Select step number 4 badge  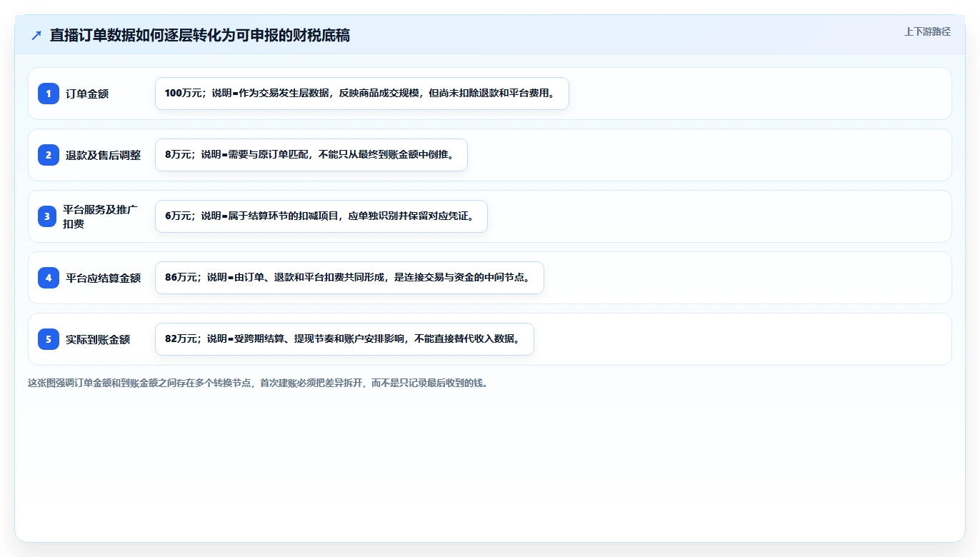(49, 278)
